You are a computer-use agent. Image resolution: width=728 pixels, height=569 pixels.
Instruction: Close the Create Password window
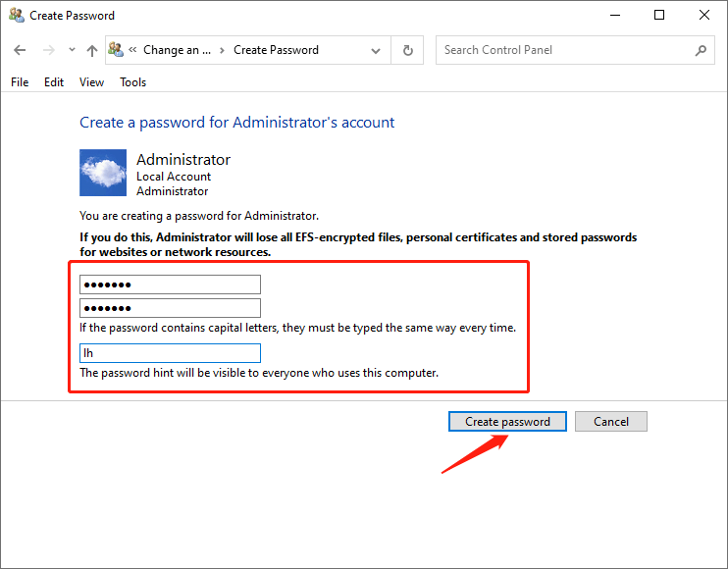pos(704,16)
